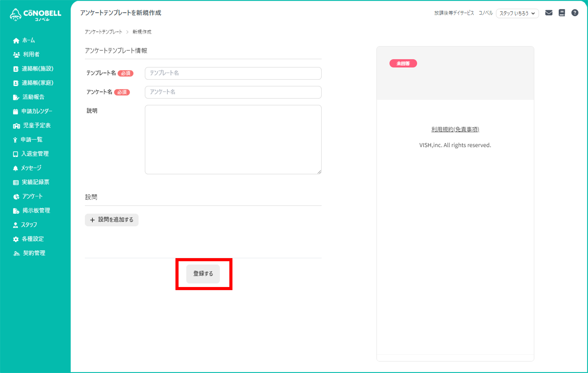Image resolution: width=588 pixels, height=373 pixels.
Task: Click 設問を追加する button
Action: [x=112, y=220]
